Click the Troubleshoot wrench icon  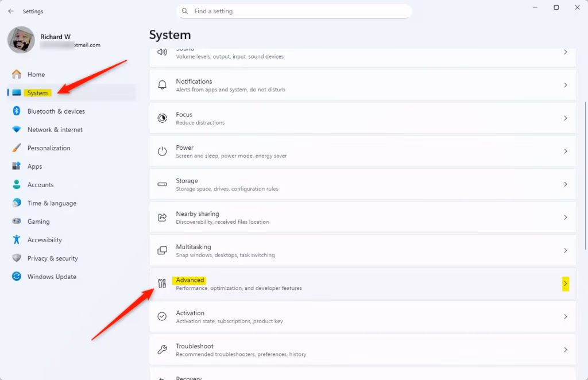click(x=162, y=350)
